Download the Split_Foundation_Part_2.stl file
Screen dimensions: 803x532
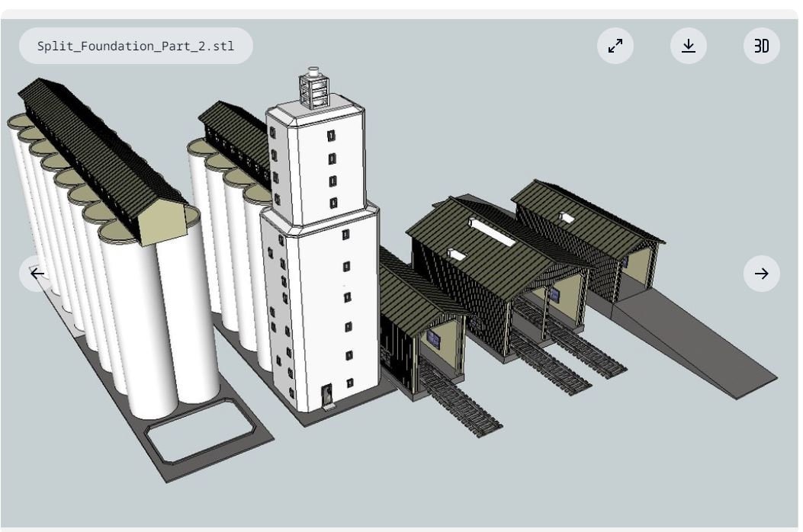(689, 46)
